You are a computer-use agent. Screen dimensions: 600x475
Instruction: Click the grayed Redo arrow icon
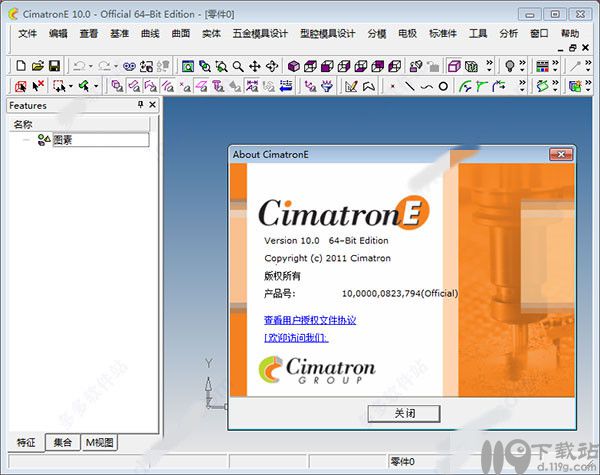[x=104, y=66]
